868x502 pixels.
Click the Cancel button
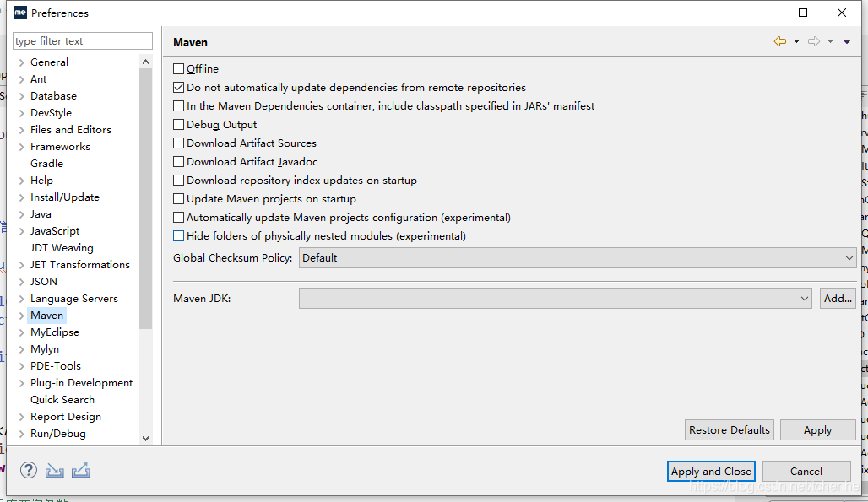806,471
